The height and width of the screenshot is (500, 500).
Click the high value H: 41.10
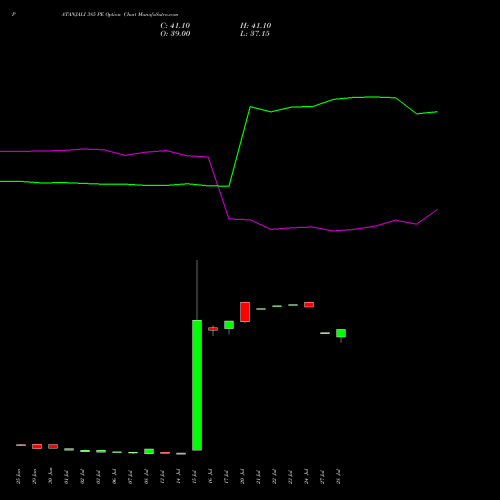255,26
